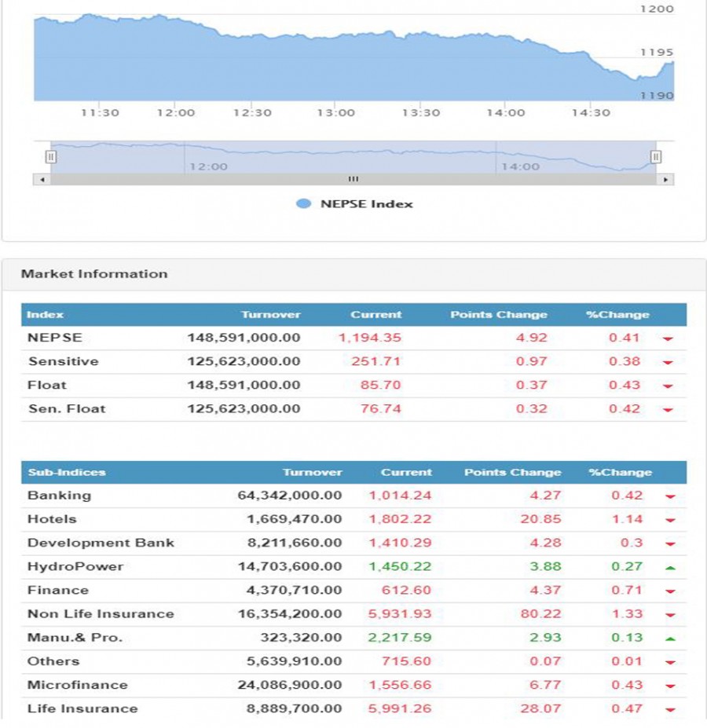Viewport: 707px width, 728px height.
Task: Click the red down arrow beside Hotels
Action: [x=668, y=520]
